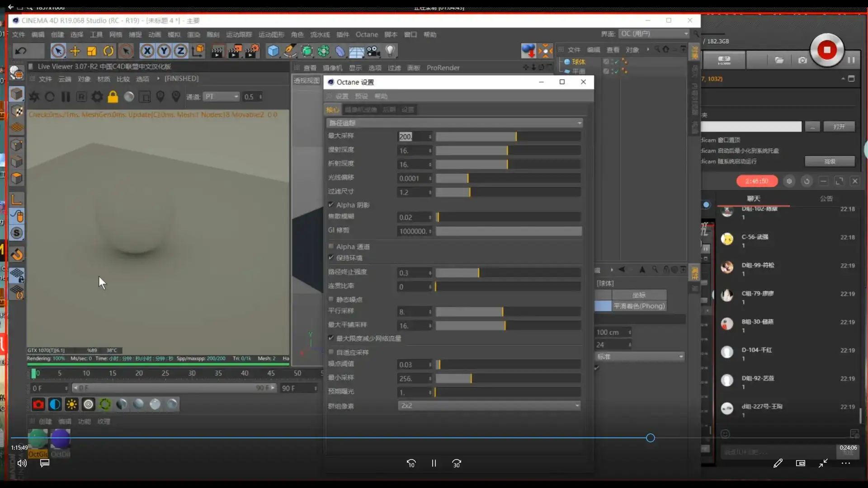Toggle the Live Viewer resolution lock

[113, 97]
